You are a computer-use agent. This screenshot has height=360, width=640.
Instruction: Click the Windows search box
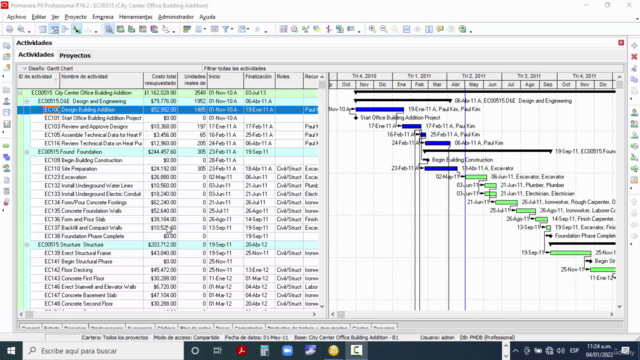[102, 351]
